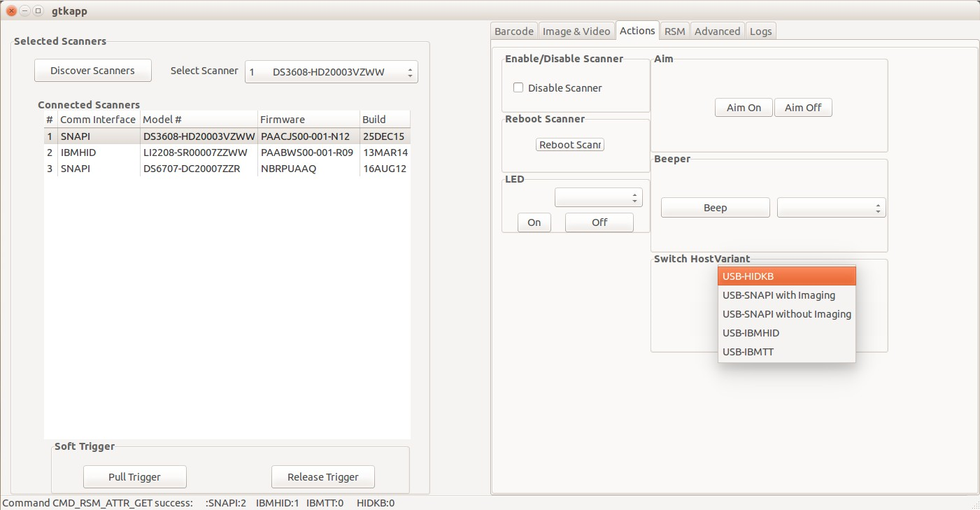Viewport: 980px width, 510px height.
Task: Turn the LED Off
Action: [x=598, y=222]
